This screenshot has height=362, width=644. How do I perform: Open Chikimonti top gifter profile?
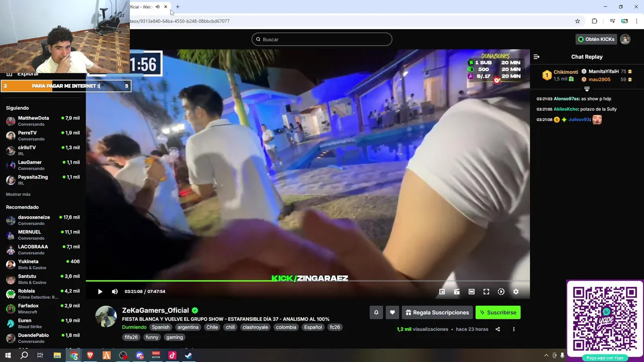pos(566,72)
